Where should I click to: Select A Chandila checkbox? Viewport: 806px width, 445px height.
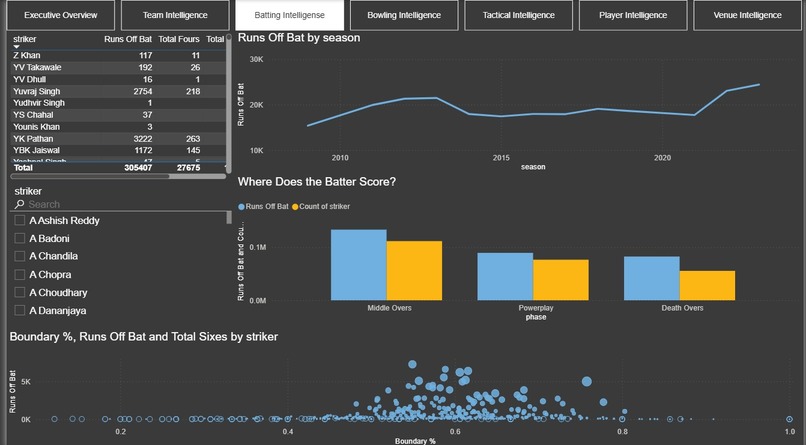(20, 256)
